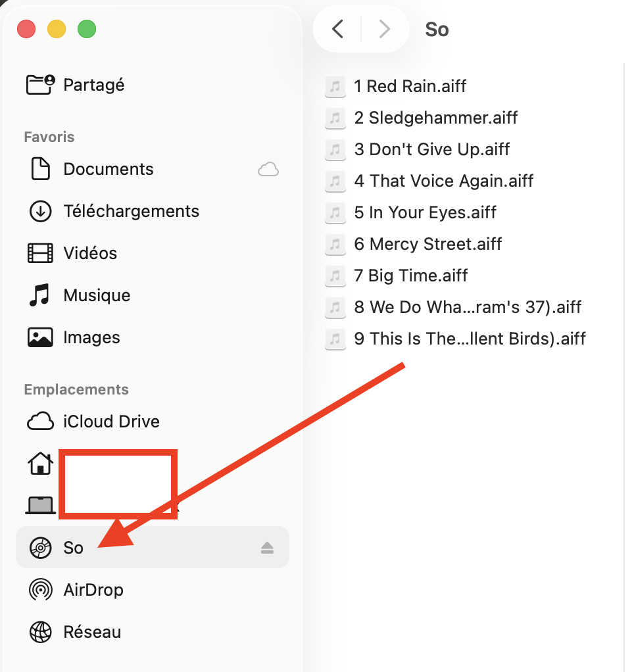Open Musique in Favoris
Screen dimensions: 634x672
coord(97,295)
